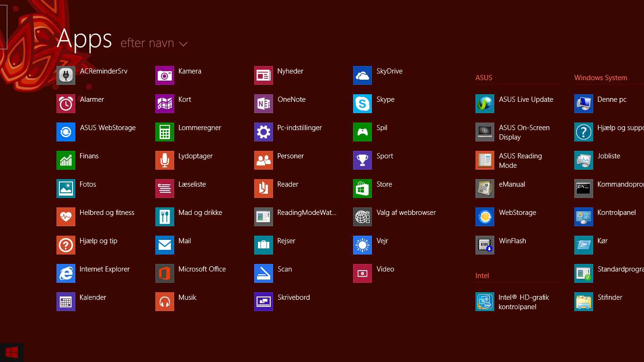Open the Standardprogrammer icon

pos(584,273)
